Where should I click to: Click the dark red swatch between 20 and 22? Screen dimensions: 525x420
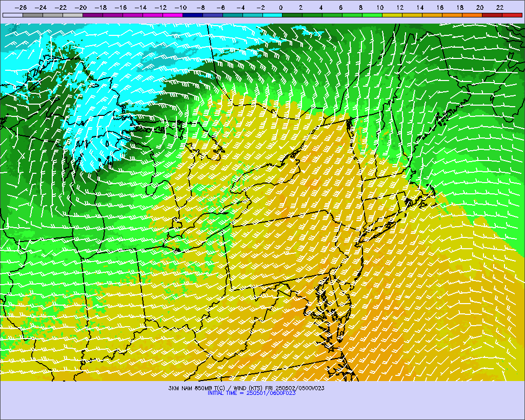tap(493, 15)
